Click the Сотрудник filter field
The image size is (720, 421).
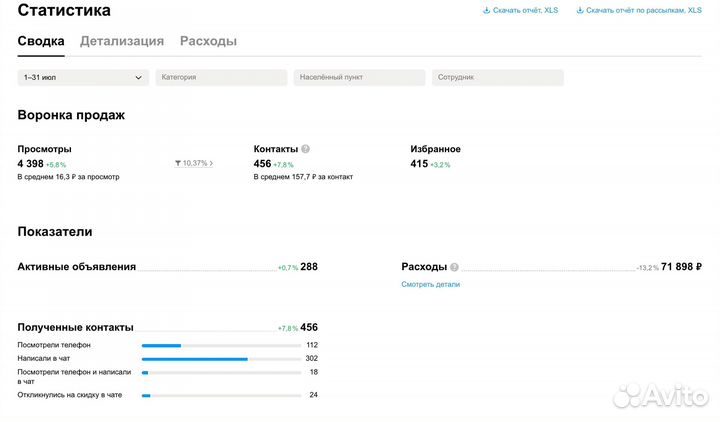(x=497, y=77)
